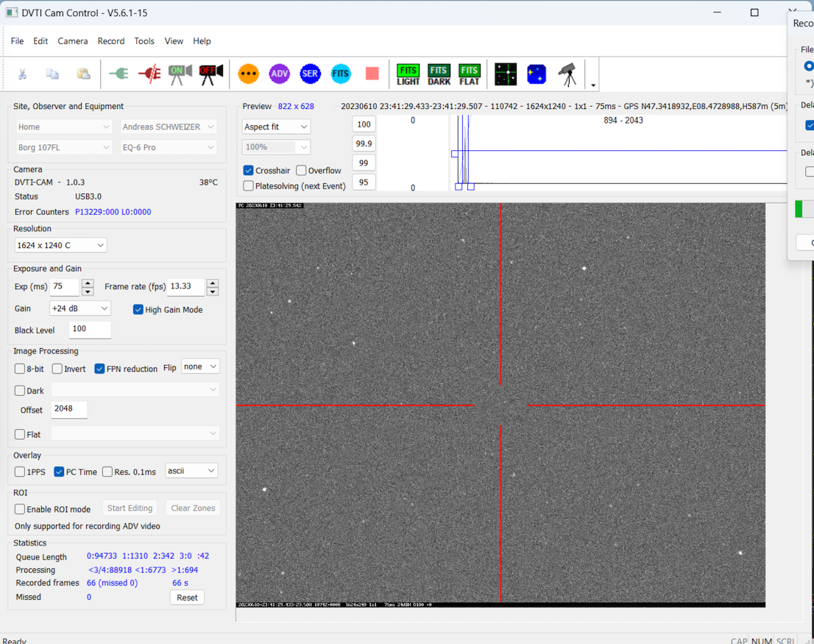
Task: Open the Aspect fit preview dropdown
Action: tap(276, 127)
